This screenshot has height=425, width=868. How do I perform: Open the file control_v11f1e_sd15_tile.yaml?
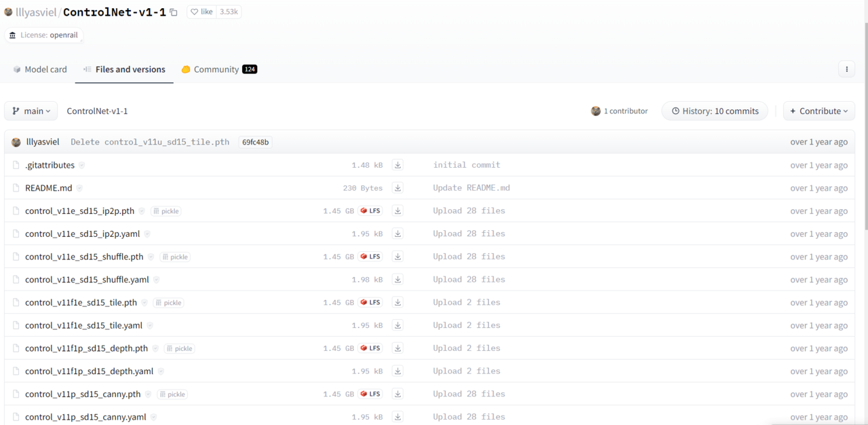click(x=83, y=325)
